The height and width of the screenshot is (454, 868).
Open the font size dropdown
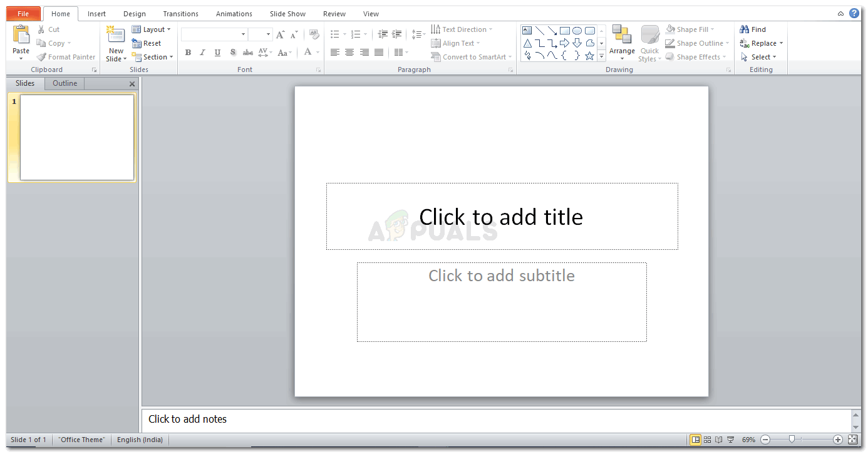coord(268,34)
